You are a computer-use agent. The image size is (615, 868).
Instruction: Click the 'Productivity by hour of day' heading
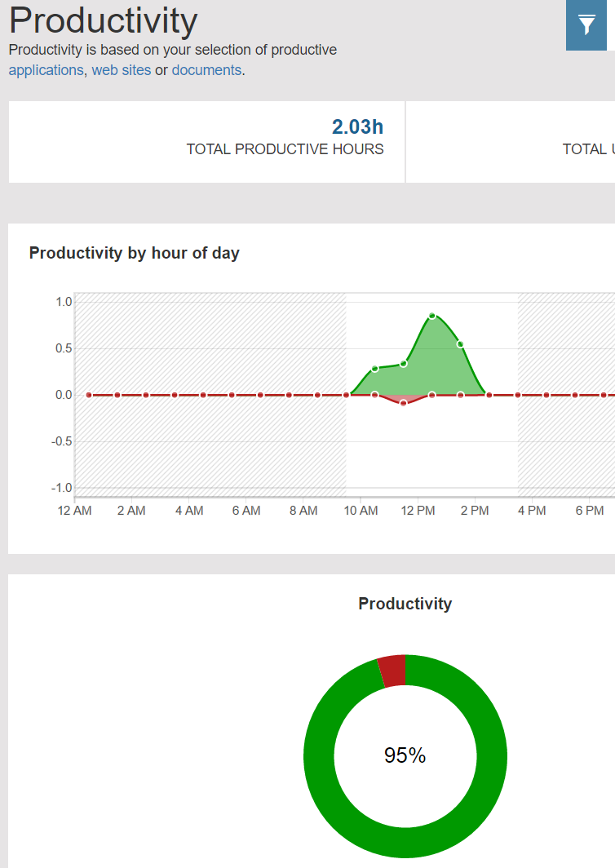point(134,253)
